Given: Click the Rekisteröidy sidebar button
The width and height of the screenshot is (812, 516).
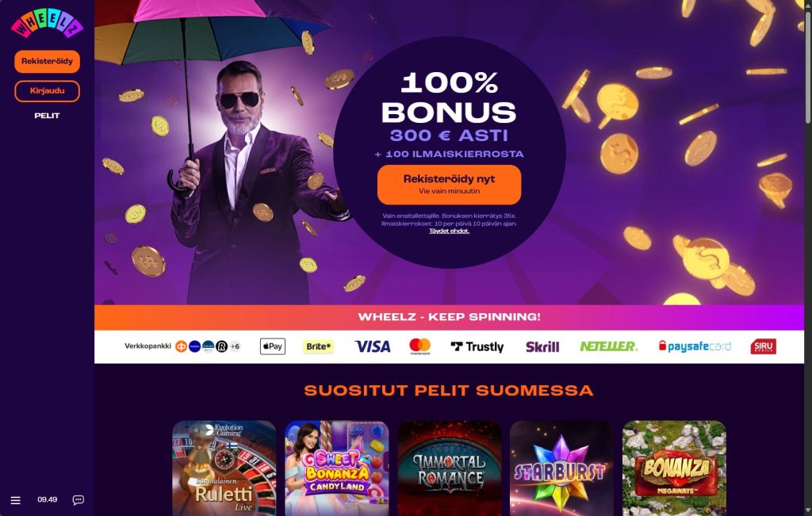Looking at the screenshot, I should point(47,61).
